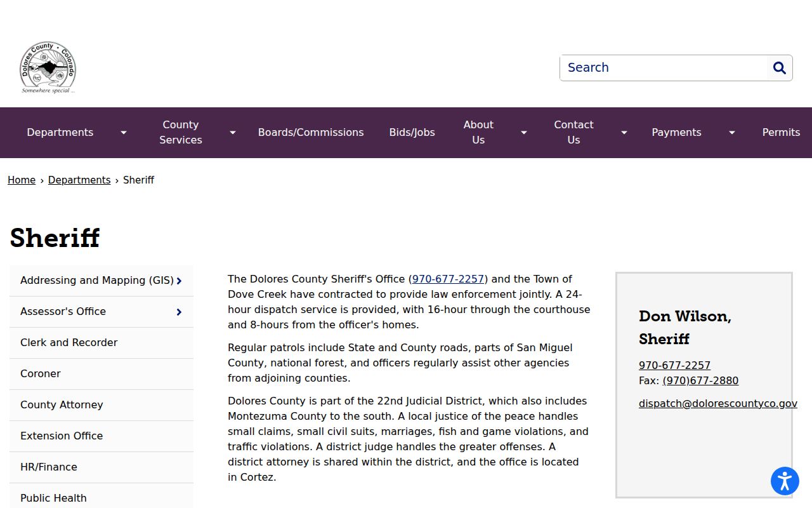Expand the About Us dropdown arrow

pyautogui.click(x=524, y=133)
